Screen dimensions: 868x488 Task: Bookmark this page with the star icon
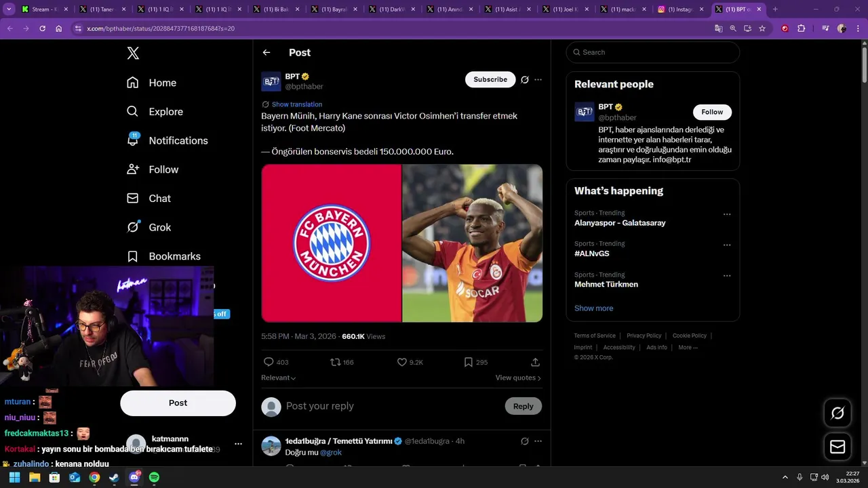click(762, 28)
